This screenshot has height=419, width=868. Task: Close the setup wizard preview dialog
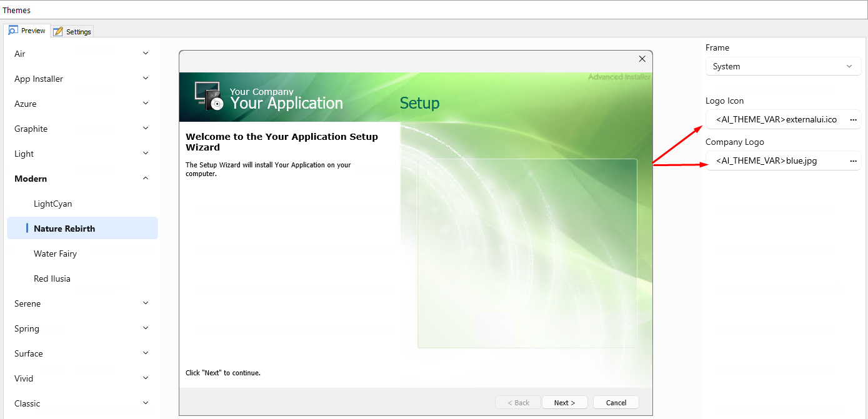642,59
